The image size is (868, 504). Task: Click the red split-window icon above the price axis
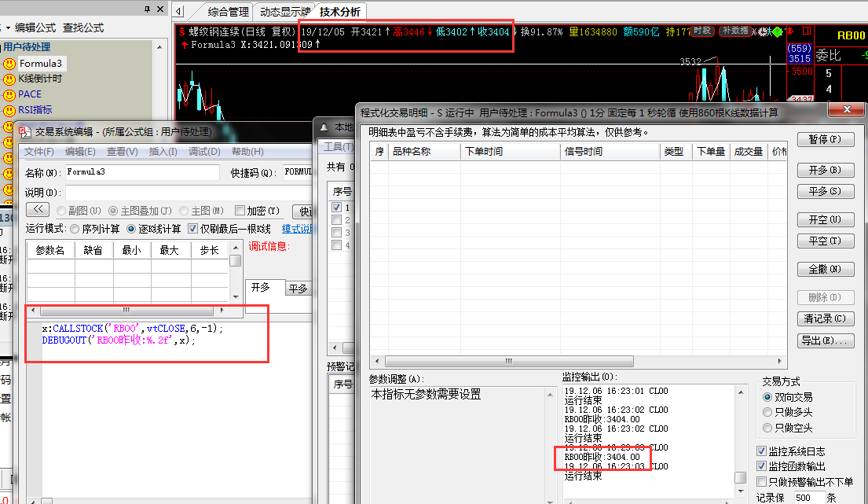(807, 31)
